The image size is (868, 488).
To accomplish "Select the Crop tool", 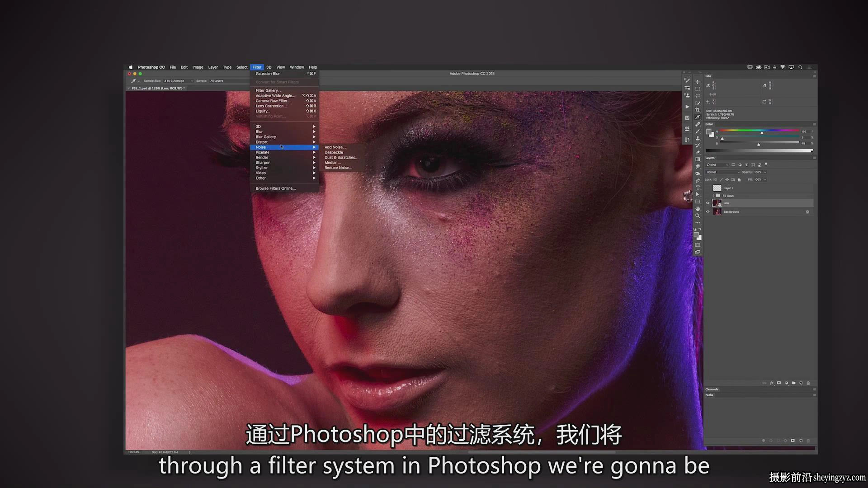I will pyautogui.click(x=698, y=110).
